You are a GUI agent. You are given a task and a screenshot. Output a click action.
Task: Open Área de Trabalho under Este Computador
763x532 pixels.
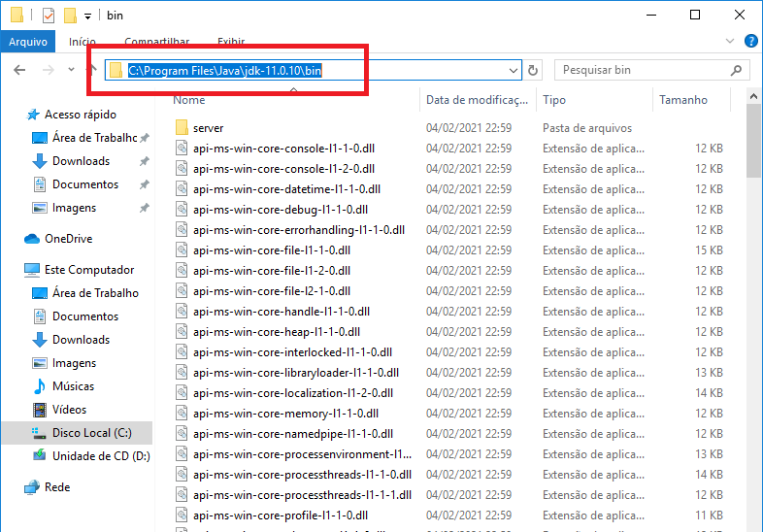pyautogui.click(x=95, y=293)
